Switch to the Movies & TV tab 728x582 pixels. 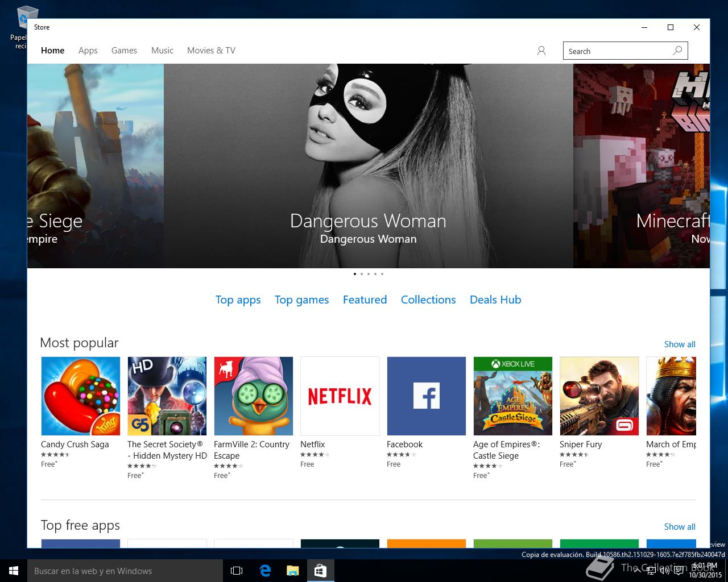pos(211,51)
